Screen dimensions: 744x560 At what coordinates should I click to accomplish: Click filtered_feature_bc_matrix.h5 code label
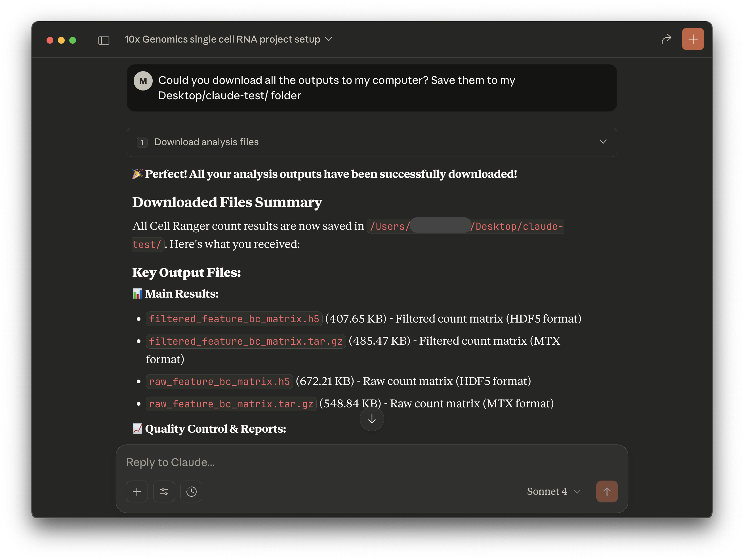tap(234, 319)
